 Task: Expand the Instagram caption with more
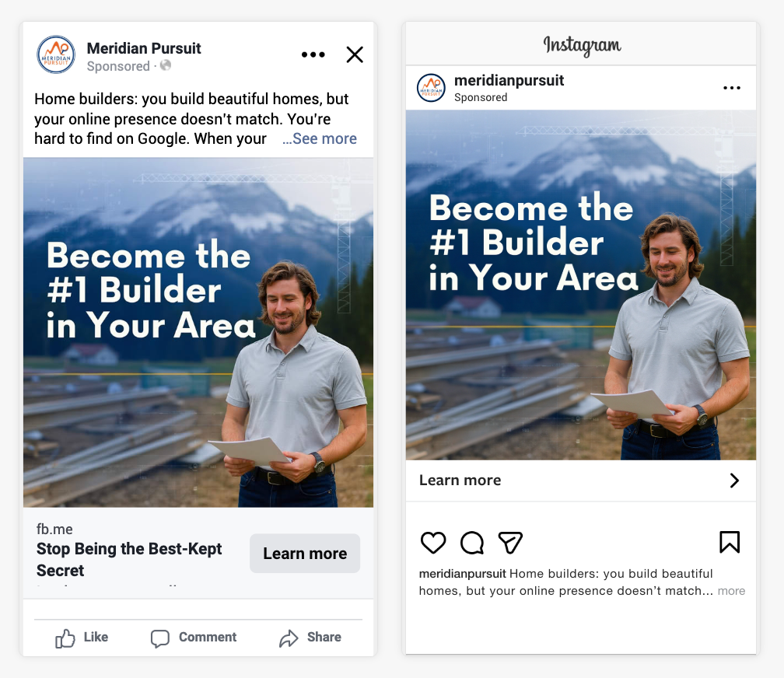(732, 591)
